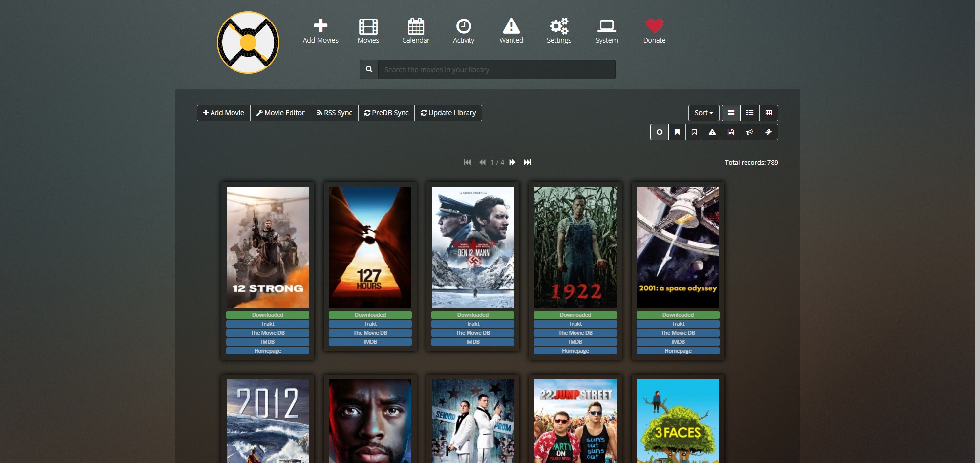The image size is (980, 463).
Task: Click the Radarr logo
Action: (248, 43)
